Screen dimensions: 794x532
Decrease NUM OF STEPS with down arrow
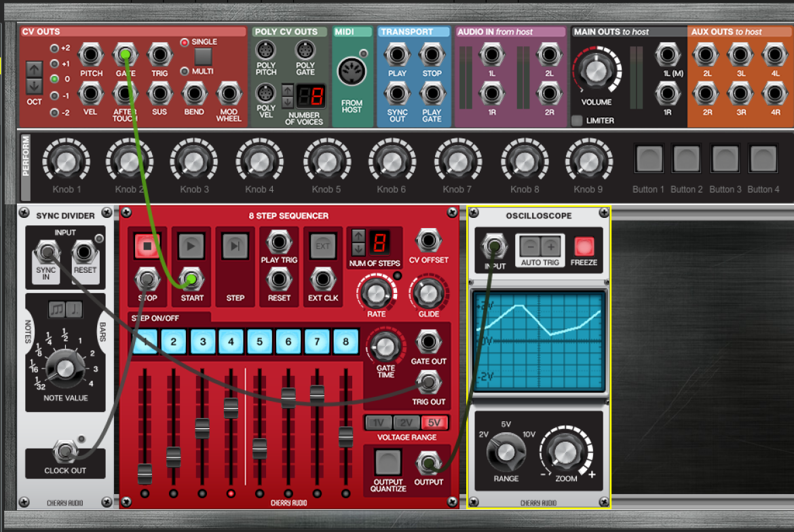358,248
